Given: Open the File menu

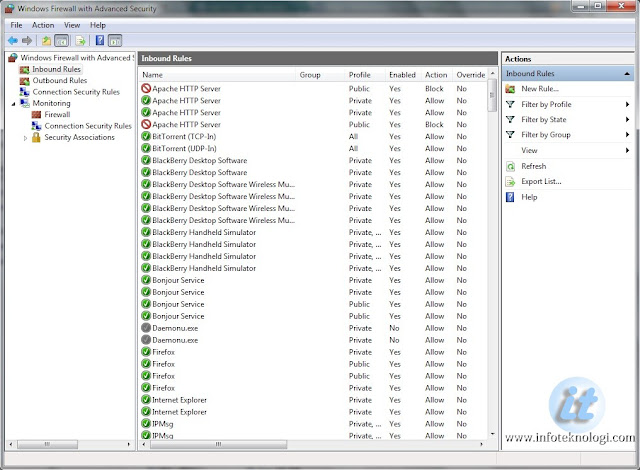Looking at the screenshot, I should pos(16,25).
